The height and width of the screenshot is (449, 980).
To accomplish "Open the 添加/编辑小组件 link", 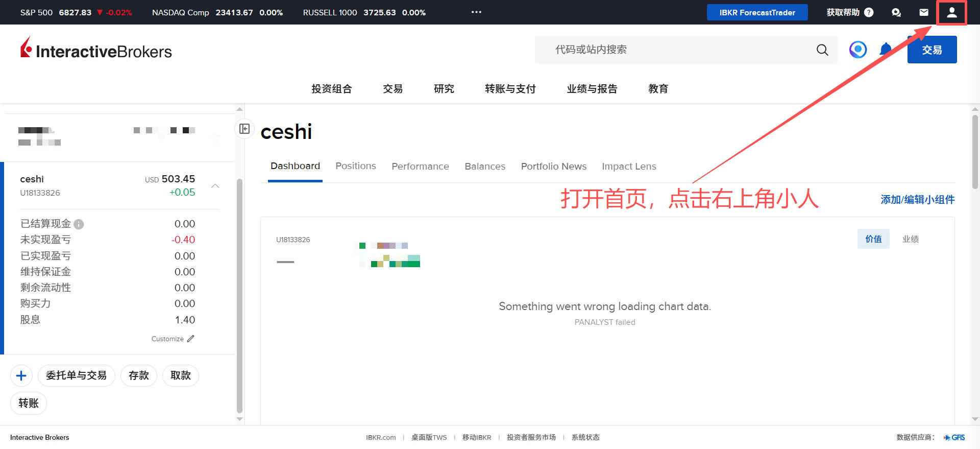I will click(917, 200).
